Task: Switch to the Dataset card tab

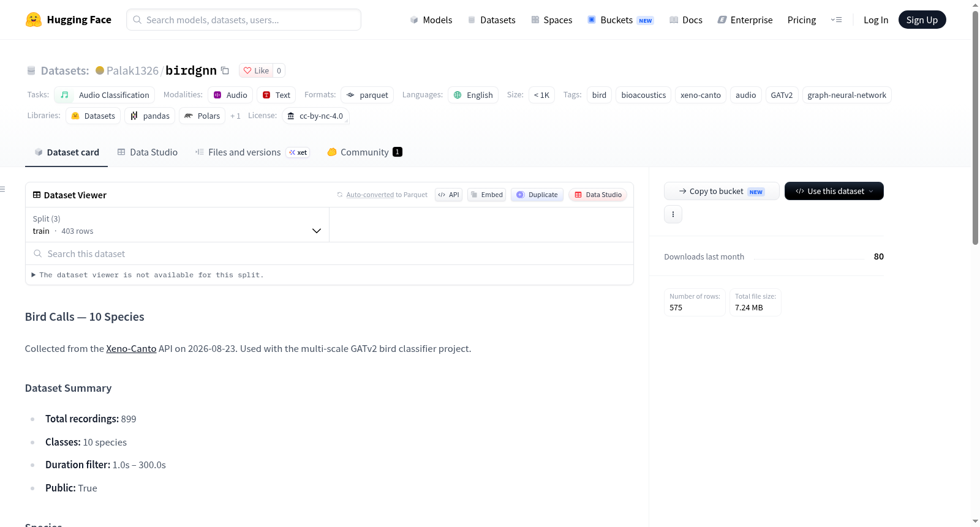Action: [x=66, y=152]
